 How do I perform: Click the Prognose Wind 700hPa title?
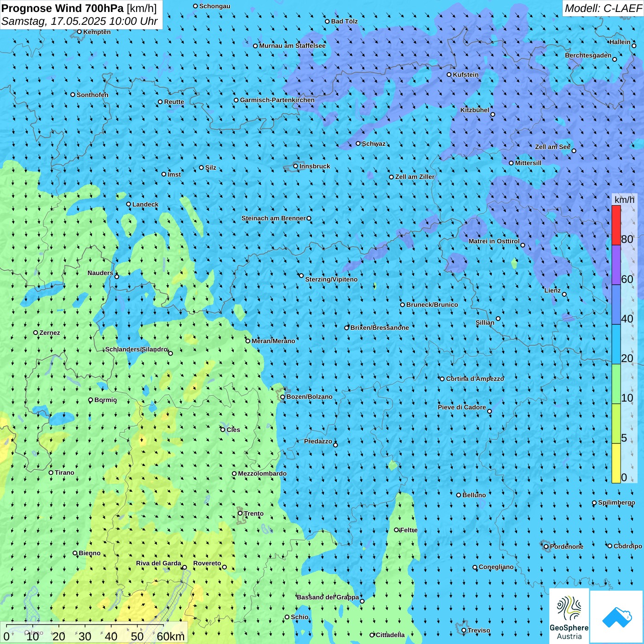(x=63, y=8)
